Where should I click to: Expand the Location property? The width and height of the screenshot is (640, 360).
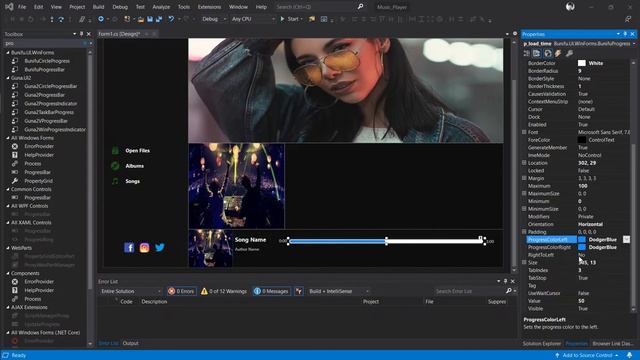point(524,163)
